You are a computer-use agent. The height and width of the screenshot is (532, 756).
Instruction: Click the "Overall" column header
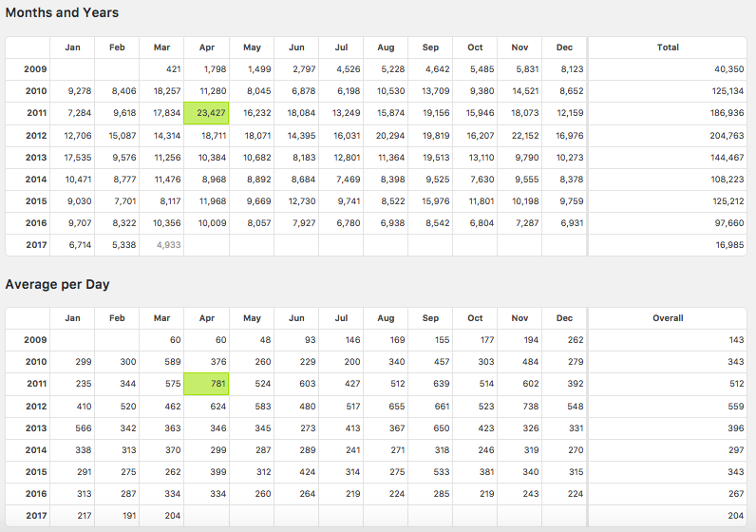(668, 318)
